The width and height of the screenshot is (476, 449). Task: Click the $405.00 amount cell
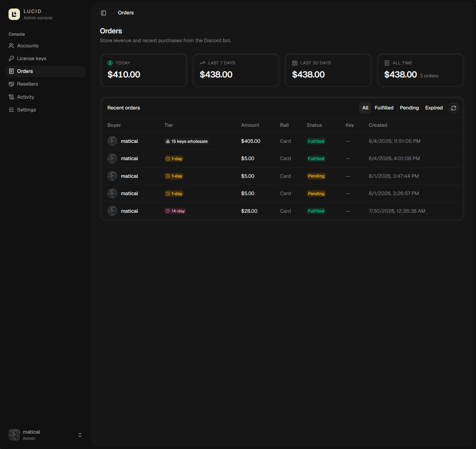(251, 141)
